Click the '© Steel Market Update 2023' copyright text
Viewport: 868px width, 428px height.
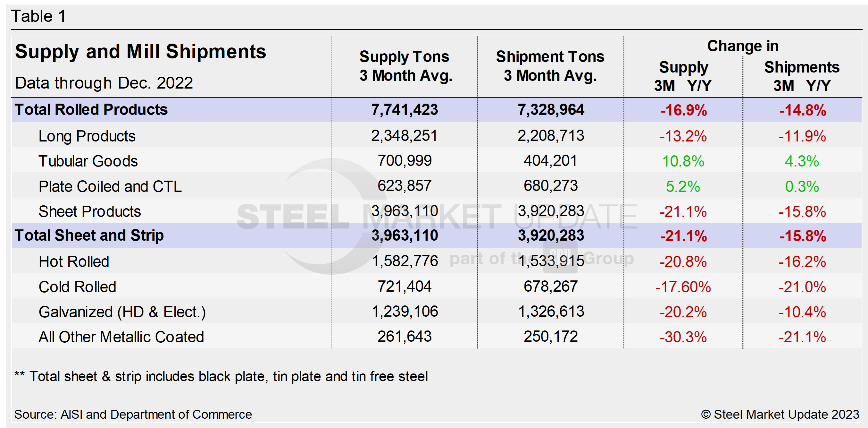780,415
